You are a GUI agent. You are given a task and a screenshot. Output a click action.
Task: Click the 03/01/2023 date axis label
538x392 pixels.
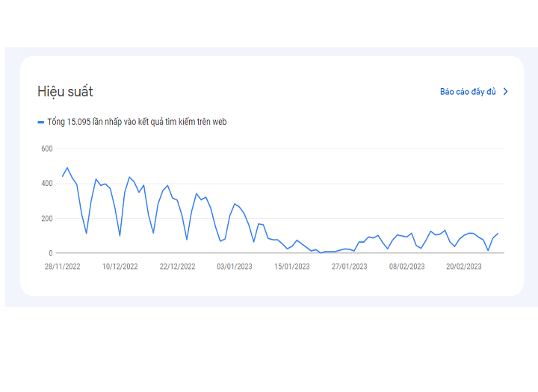tap(235, 266)
